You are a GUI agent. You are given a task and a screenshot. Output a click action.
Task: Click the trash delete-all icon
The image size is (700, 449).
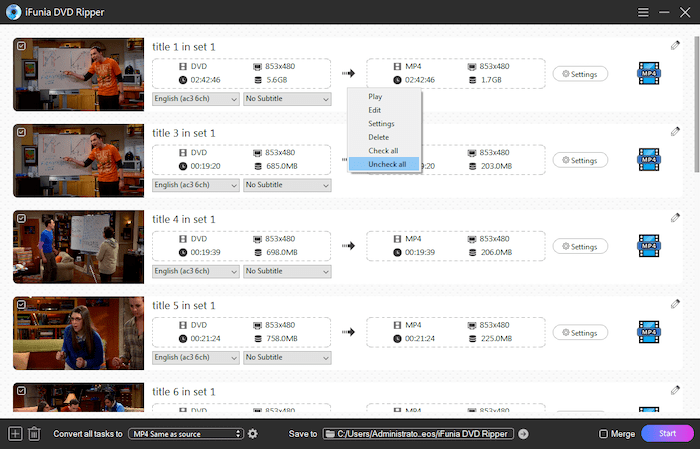(34, 433)
